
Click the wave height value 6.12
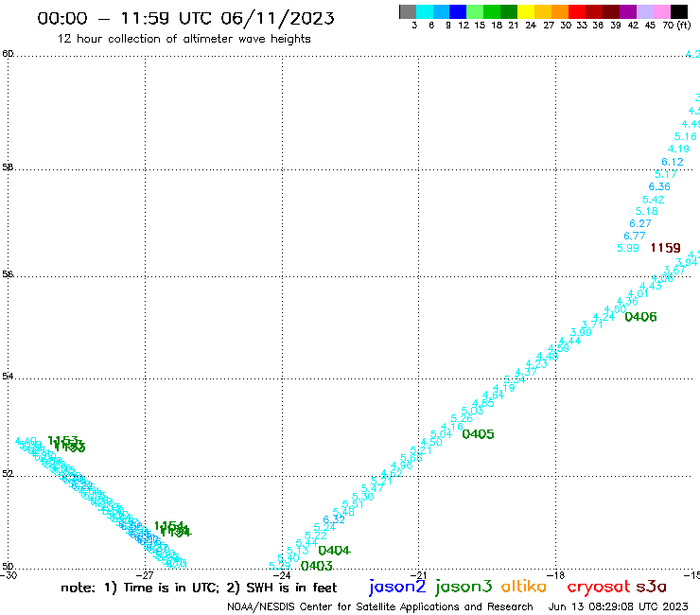point(673,162)
